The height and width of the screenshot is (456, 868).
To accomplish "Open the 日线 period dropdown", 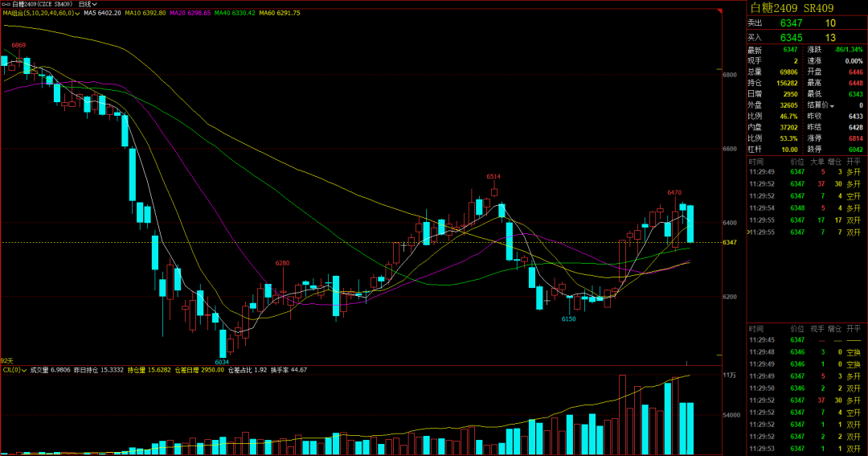I will (x=87, y=4).
